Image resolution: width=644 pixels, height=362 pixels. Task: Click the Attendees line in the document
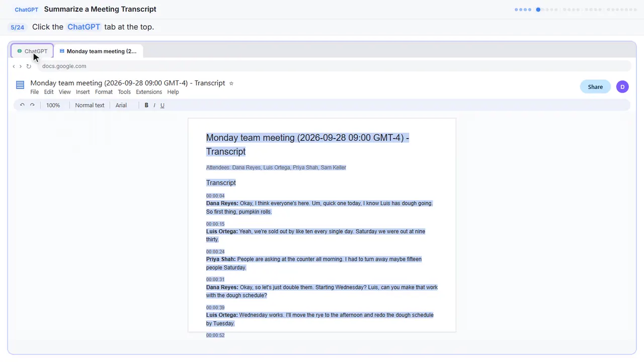point(276,167)
